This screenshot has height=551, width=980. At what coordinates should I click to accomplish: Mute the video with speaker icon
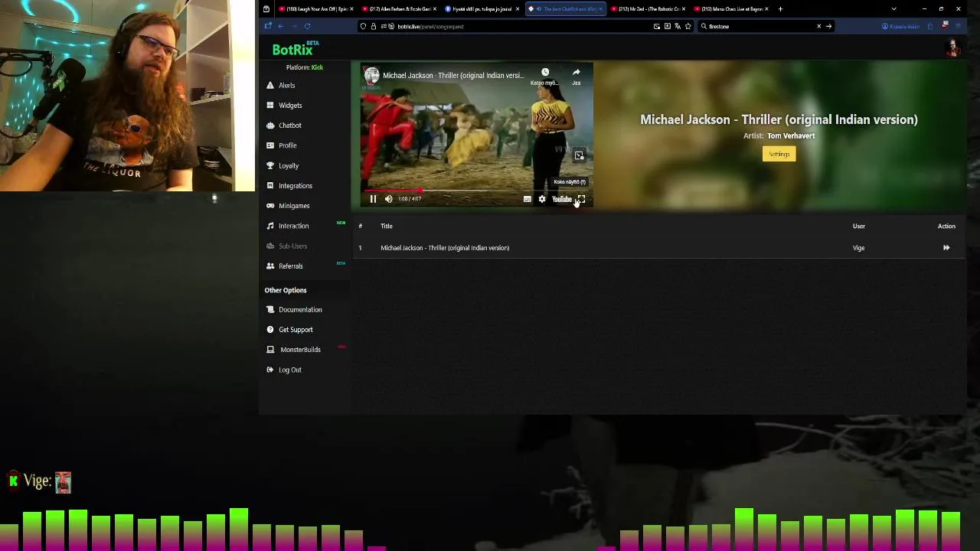click(x=388, y=199)
